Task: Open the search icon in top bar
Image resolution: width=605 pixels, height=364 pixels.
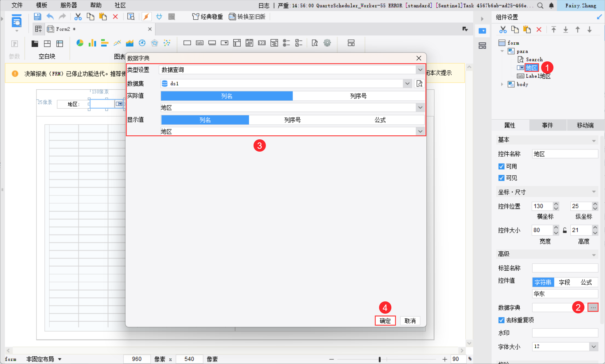Action: tap(540, 6)
